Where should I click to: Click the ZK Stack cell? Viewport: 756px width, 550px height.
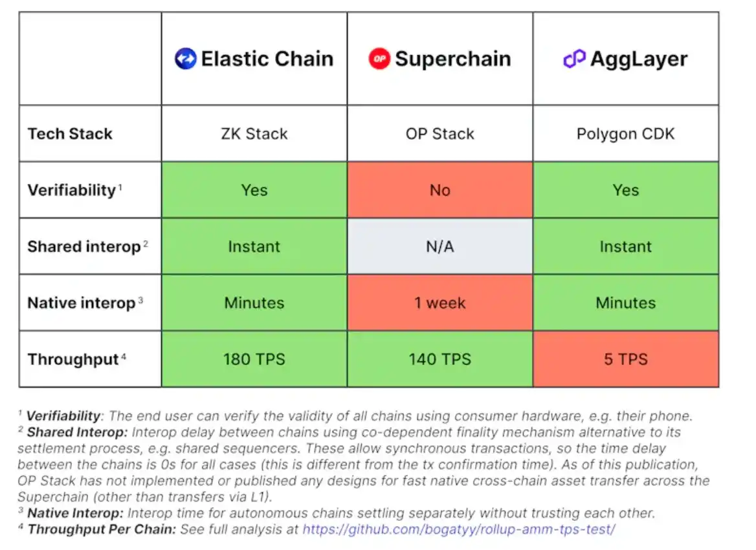(x=254, y=134)
